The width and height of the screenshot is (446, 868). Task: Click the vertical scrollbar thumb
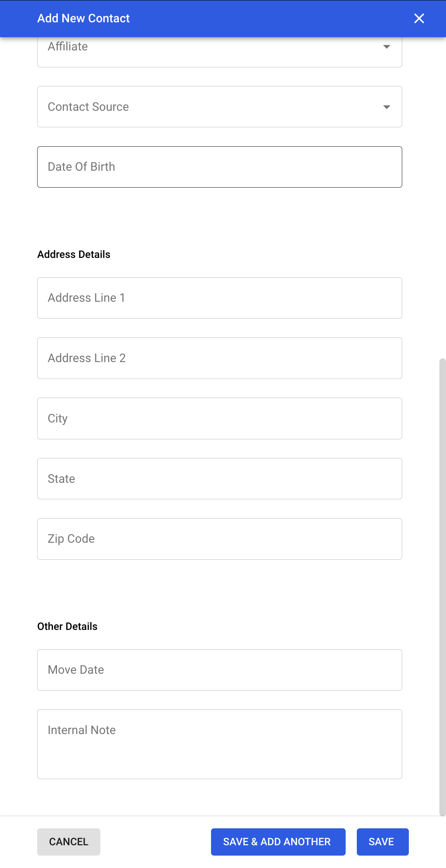(x=442, y=587)
